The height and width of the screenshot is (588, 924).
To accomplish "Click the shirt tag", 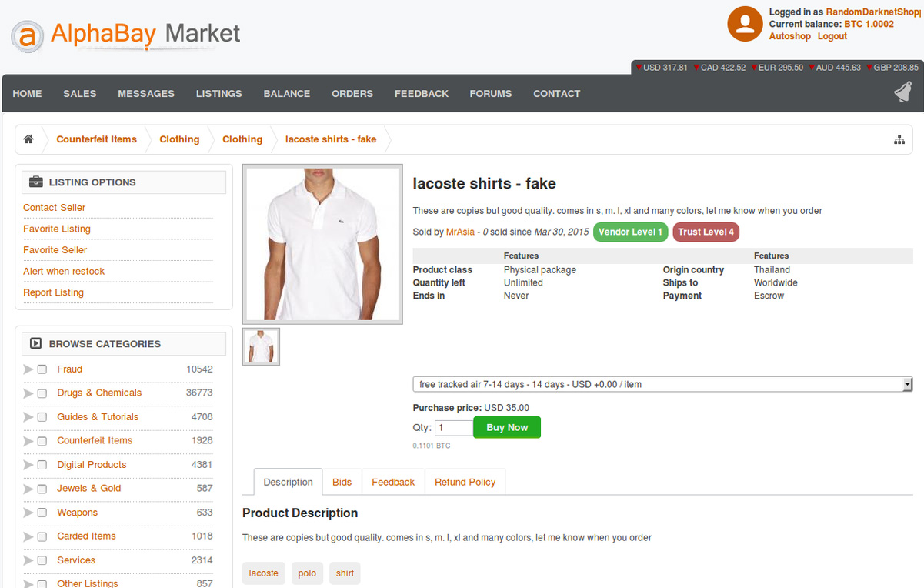I will click(x=345, y=573).
